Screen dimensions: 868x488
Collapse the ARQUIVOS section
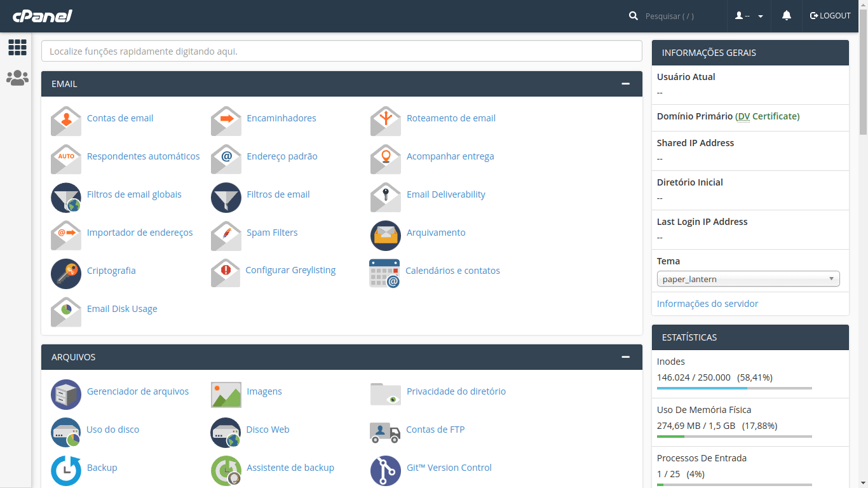[x=626, y=357]
